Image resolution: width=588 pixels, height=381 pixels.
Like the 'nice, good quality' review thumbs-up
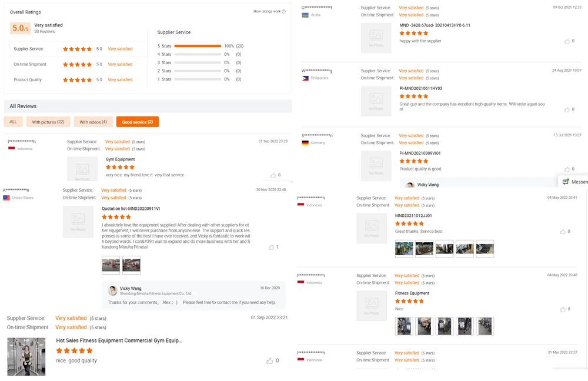[270, 361]
